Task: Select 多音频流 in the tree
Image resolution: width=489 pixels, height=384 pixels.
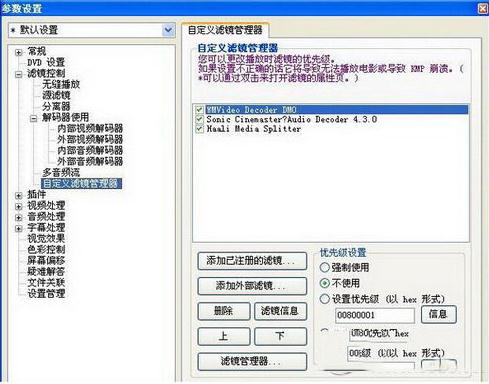Action: (x=61, y=172)
